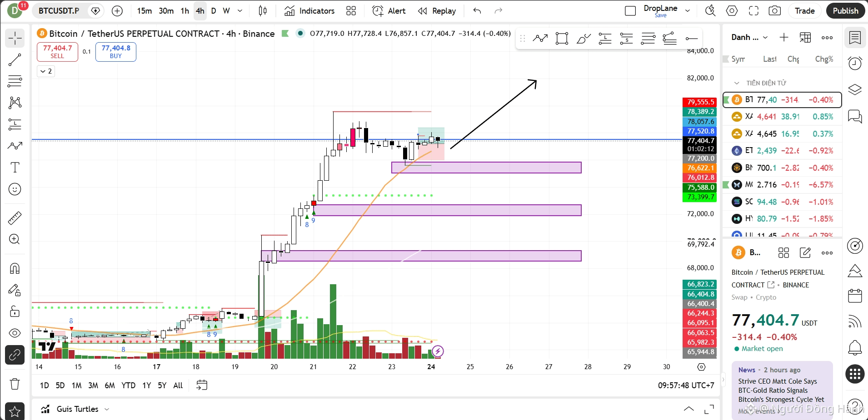Select the crosshair cursor tool
868x420 pixels.
15,38
